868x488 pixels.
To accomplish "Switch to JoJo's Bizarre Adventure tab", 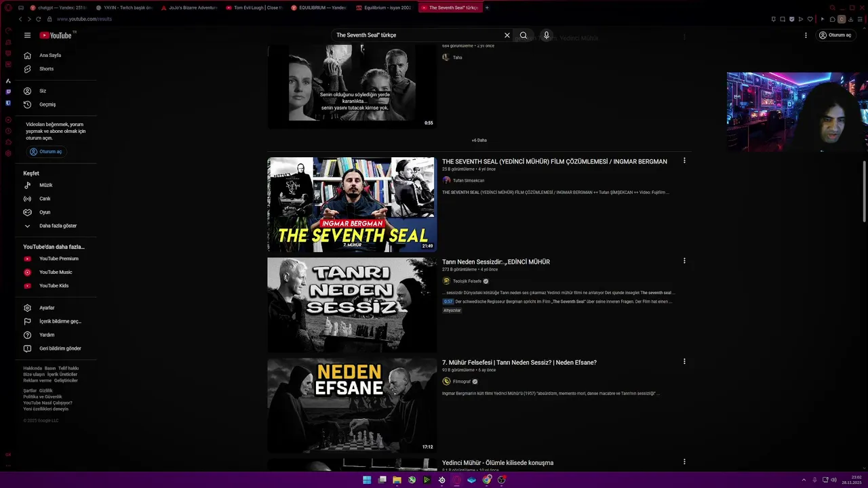I will [x=189, y=7].
